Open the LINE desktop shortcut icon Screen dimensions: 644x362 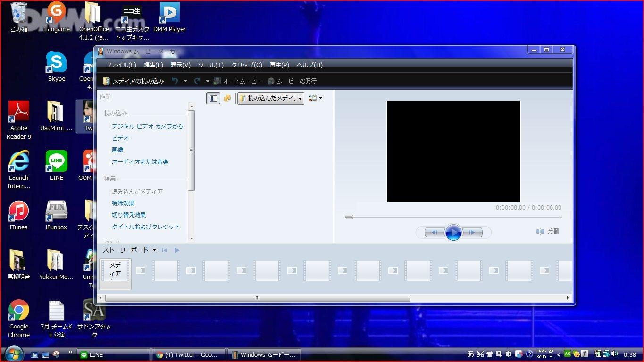click(57, 166)
